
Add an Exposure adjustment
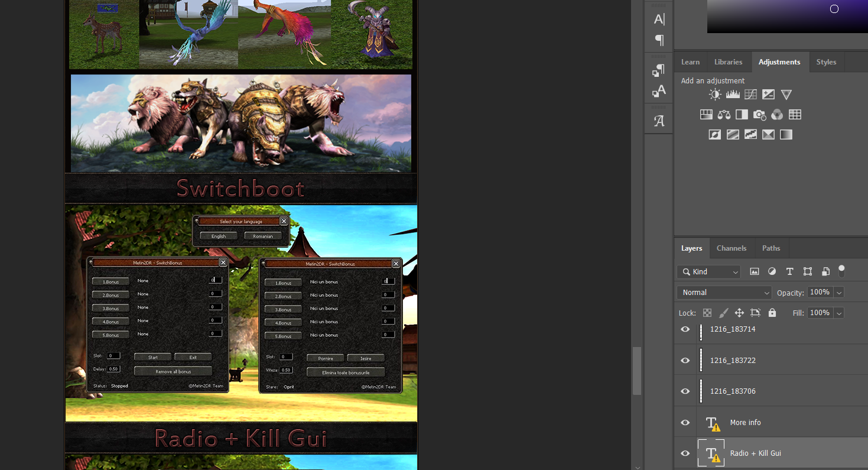(x=768, y=95)
